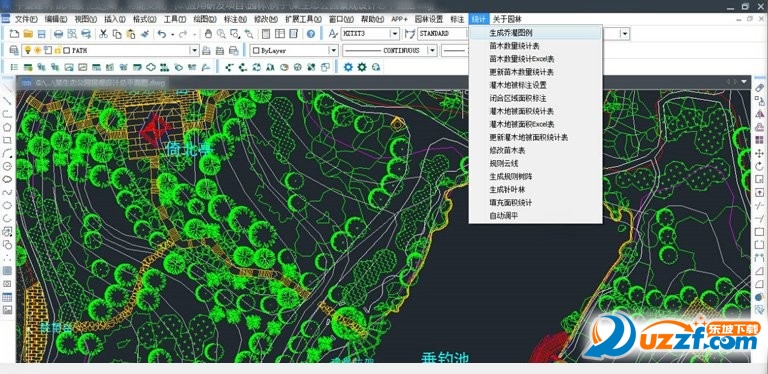The image size is (768, 374).
Task: Open the 绘图 menu
Action: [x=205, y=19]
